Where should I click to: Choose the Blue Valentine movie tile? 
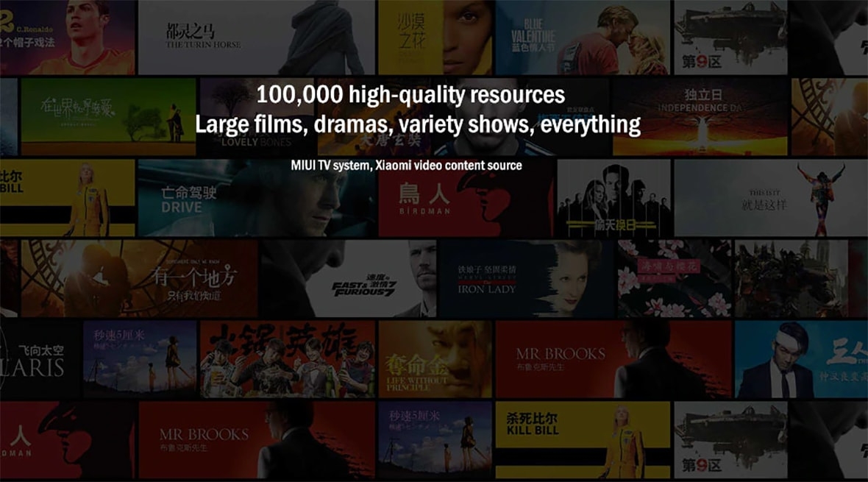click(x=583, y=37)
